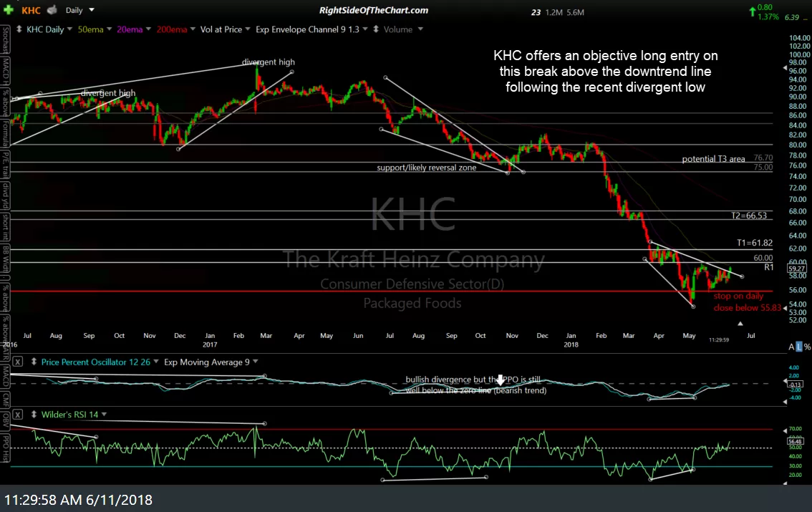Image resolution: width=812 pixels, height=512 pixels.
Task: Open the Stochast tab in left sidebar
Action: 5,40
